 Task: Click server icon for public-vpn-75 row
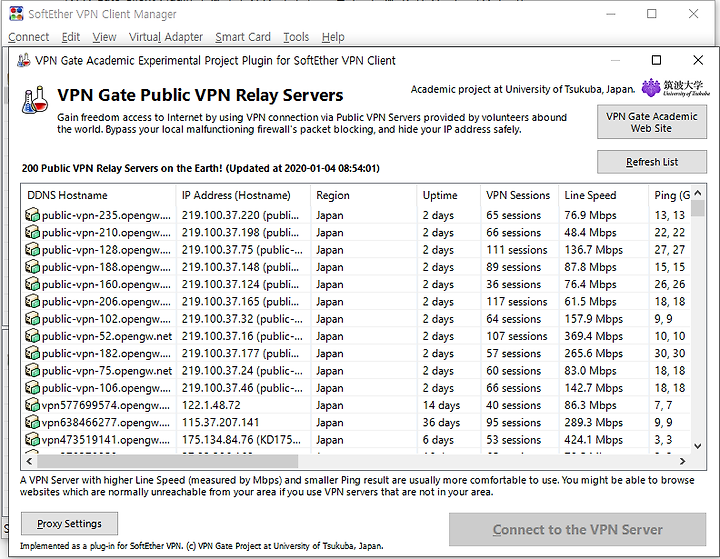[x=32, y=371]
